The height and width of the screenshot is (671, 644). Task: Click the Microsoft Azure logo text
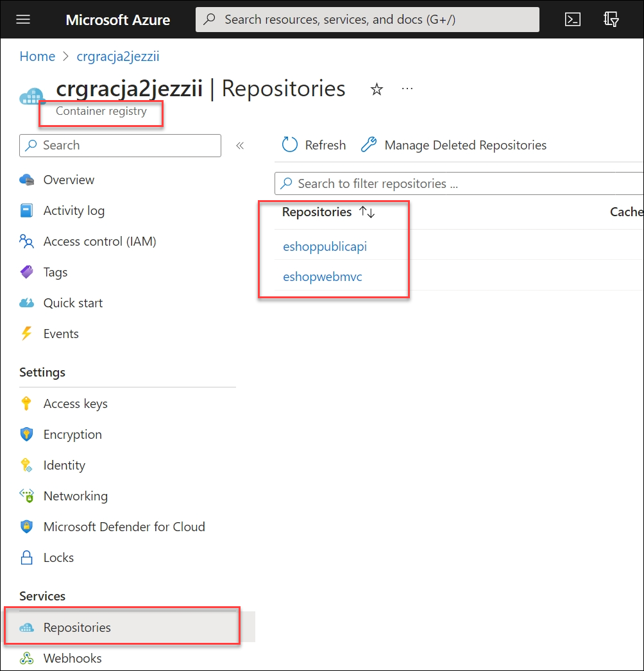point(117,20)
